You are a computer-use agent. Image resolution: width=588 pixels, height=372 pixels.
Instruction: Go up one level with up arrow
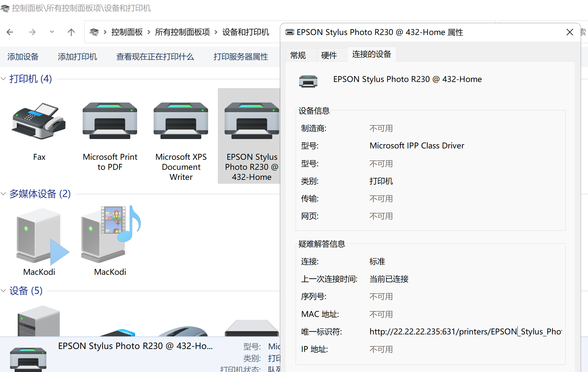click(x=71, y=32)
